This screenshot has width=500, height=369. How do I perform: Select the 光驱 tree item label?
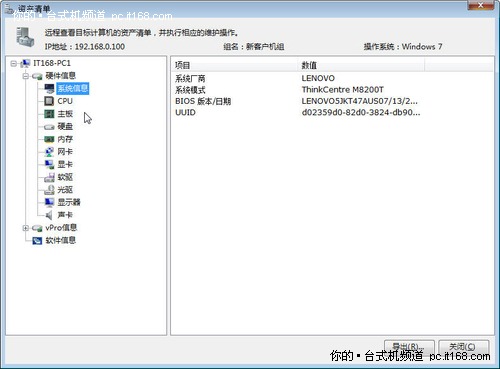(65, 190)
